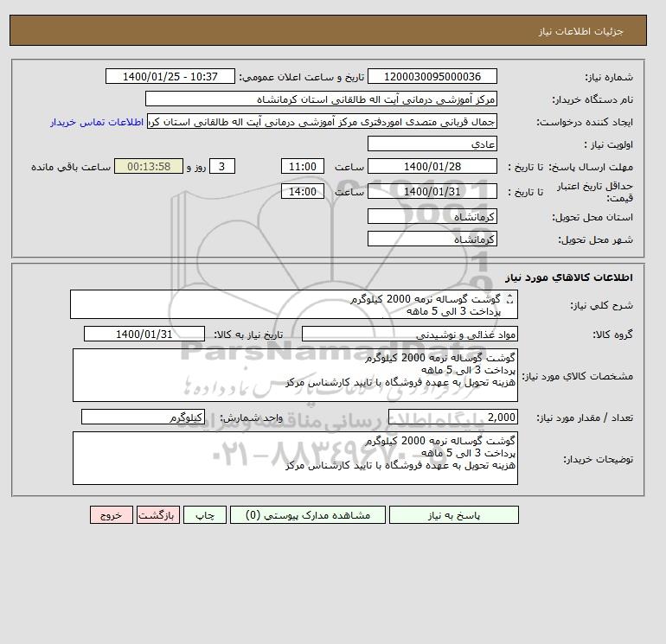666x644 pixels.
Task: Click the response deadline time 11:00
Action: (303, 167)
